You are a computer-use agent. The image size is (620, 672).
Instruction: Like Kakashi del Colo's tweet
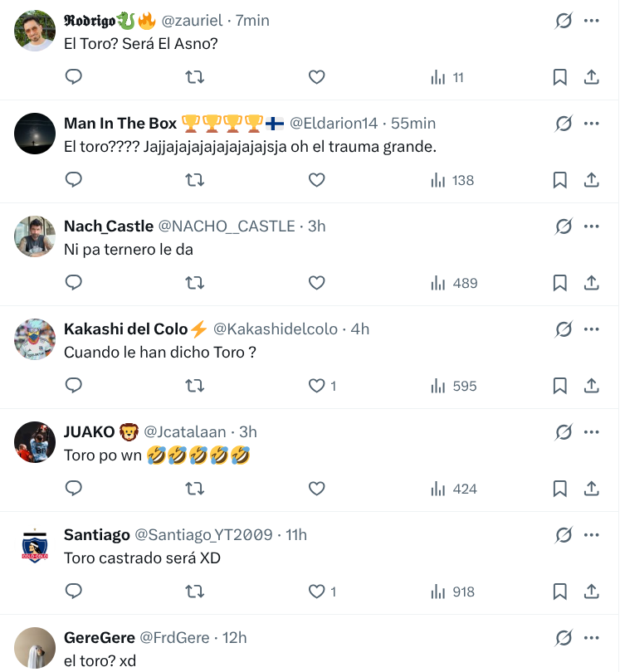(x=316, y=386)
